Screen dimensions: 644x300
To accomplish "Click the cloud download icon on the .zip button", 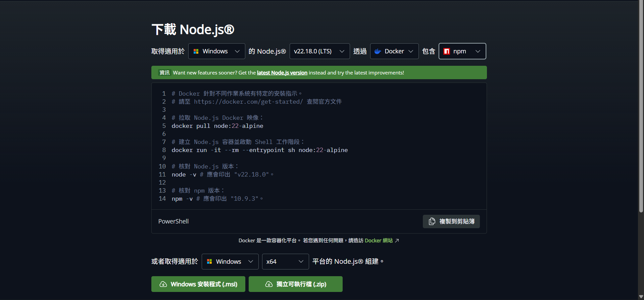I will click(x=269, y=284).
